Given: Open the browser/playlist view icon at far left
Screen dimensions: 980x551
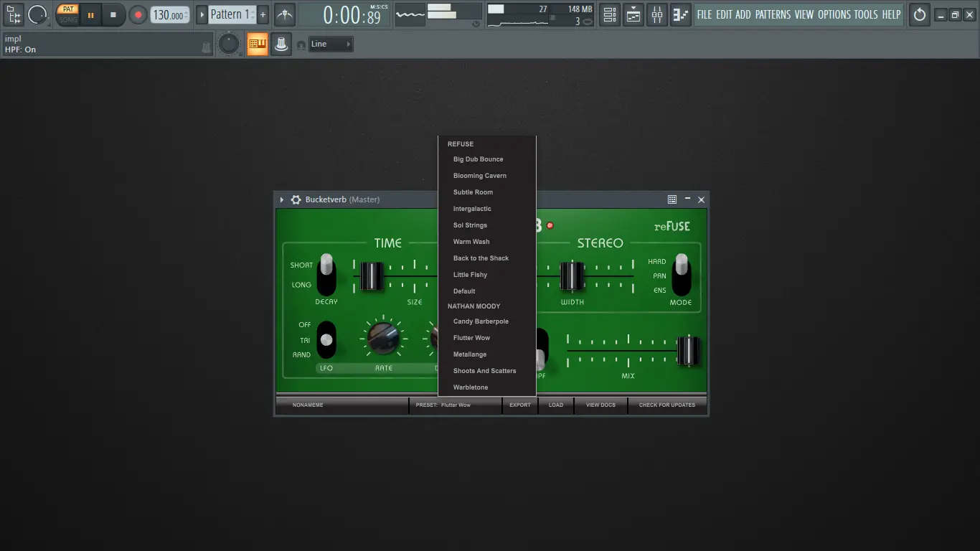Looking at the screenshot, I should (x=14, y=14).
